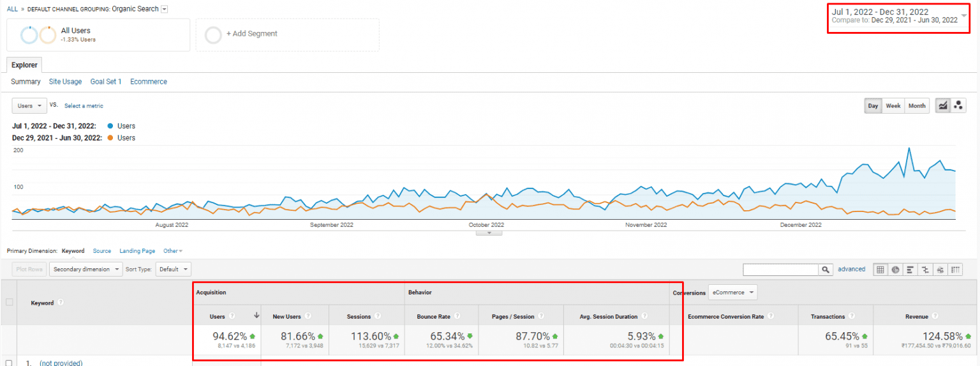This screenshot has height=366, width=980.
Task: Switch to term cloud view icon
Action: 940,270
